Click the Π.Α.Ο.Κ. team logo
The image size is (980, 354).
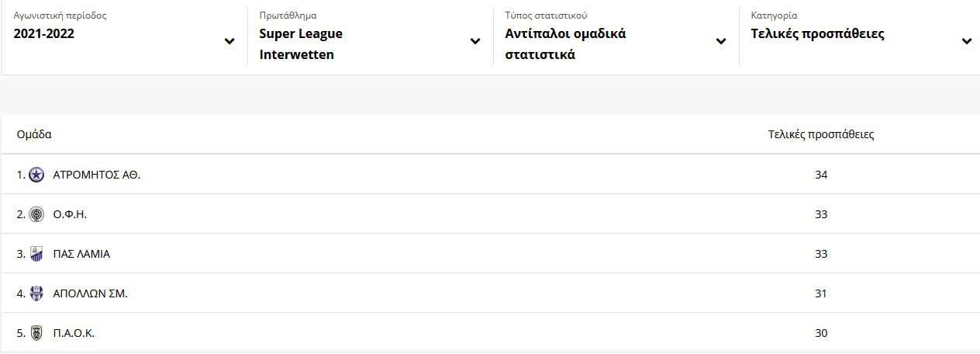click(36, 334)
